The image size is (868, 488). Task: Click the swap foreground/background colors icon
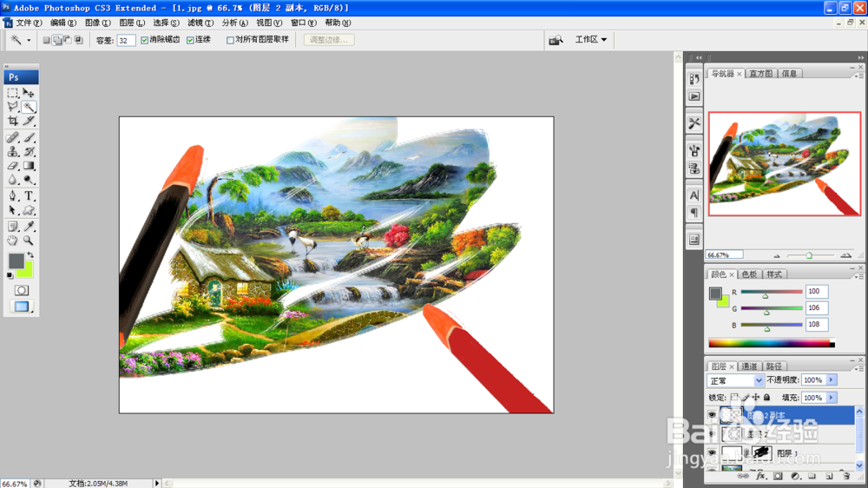pyautogui.click(x=30, y=255)
